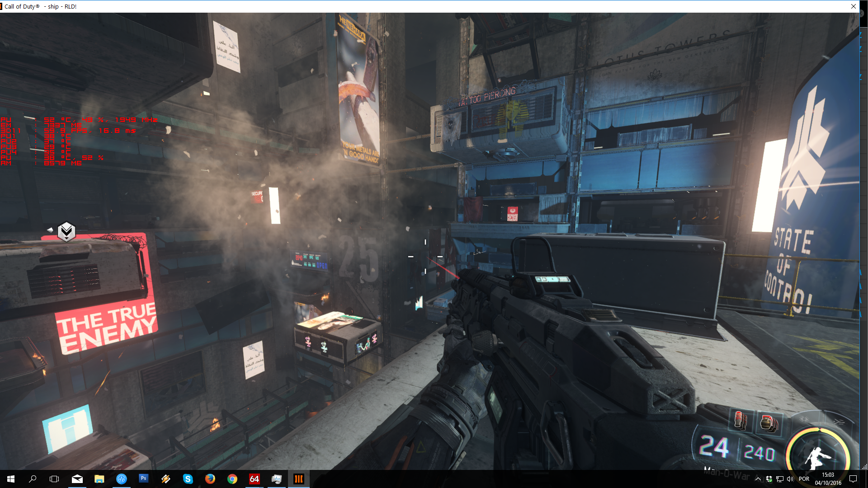
Task: Launch Firefox from the taskbar
Action: coord(210,479)
